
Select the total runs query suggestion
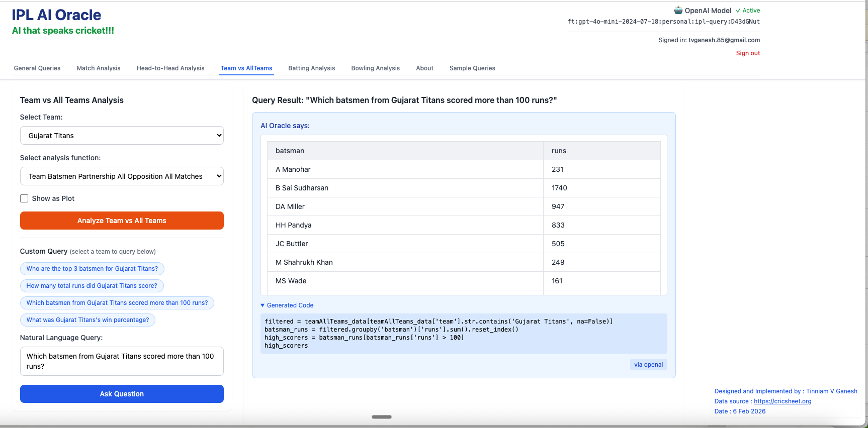click(x=92, y=286)
